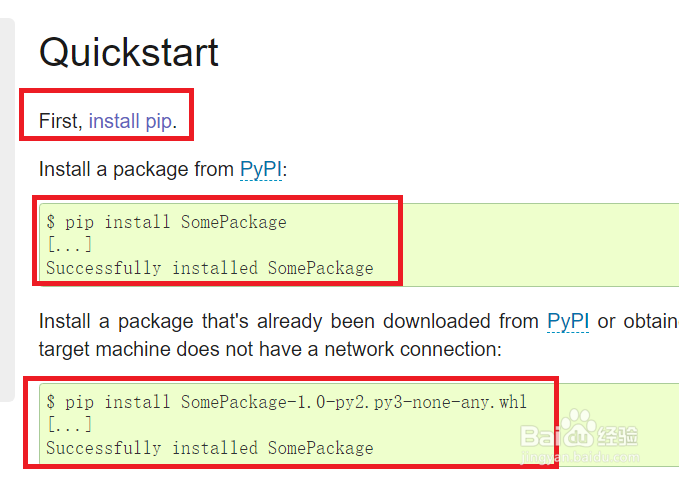Click the "$" prompt in the first code block
679x481 pixels.
pyautogui.click(x=50, y=222)
